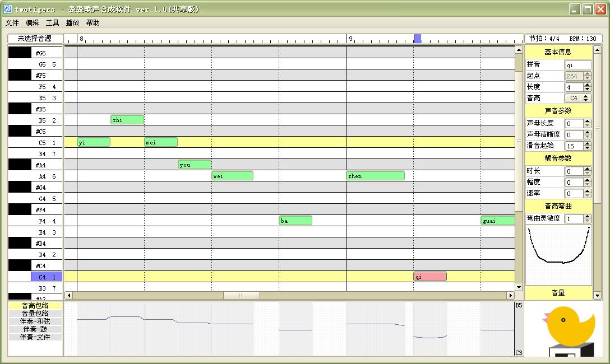
Task: Open the 工具 menu
Action: click(53, 23)
